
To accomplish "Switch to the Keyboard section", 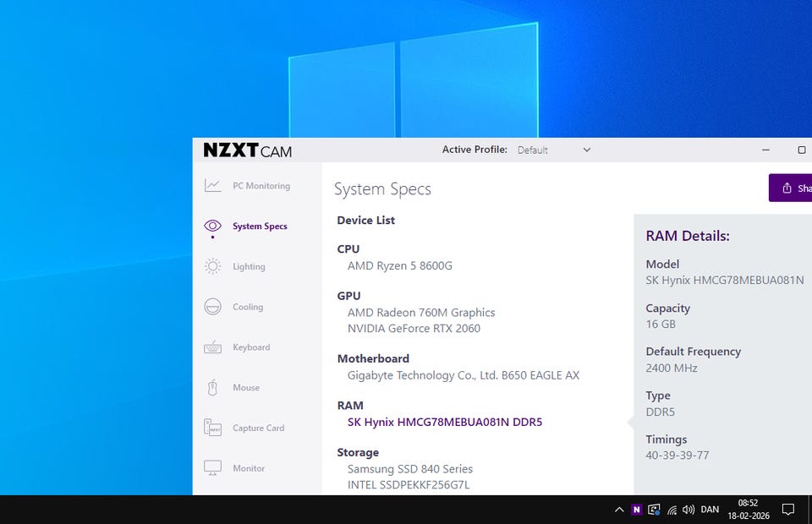I will [251, 347].
